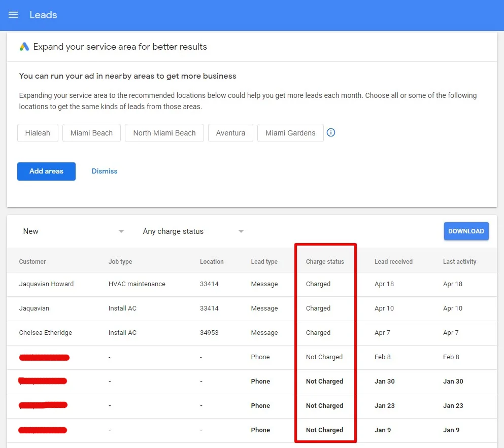Dismiss the service area recommendation

tap(104, 171)
